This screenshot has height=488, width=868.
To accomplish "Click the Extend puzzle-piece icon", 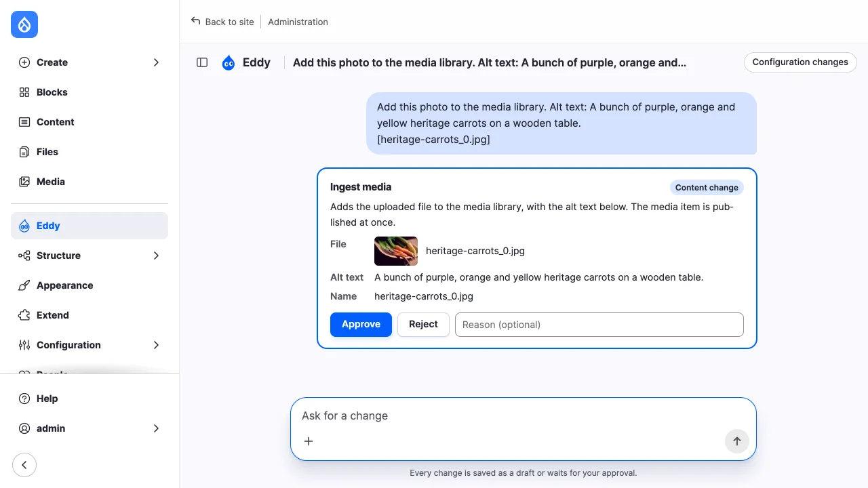I will tap(24, 315).
